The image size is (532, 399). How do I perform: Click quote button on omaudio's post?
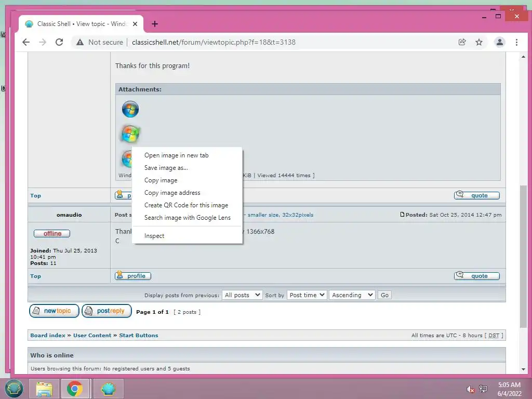tap(477, 276)
